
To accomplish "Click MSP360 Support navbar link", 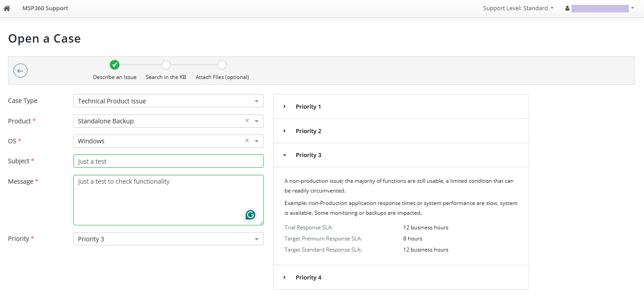I will pyautogui.click(x=45, y=8).
